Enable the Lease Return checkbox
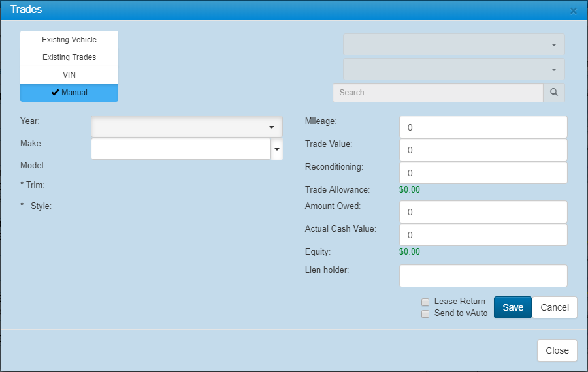Screen dimensions: 588x372 [425, 302]
